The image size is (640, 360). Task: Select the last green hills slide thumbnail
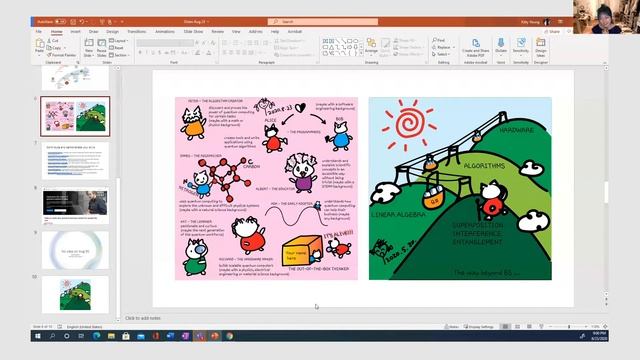[75, 295]
